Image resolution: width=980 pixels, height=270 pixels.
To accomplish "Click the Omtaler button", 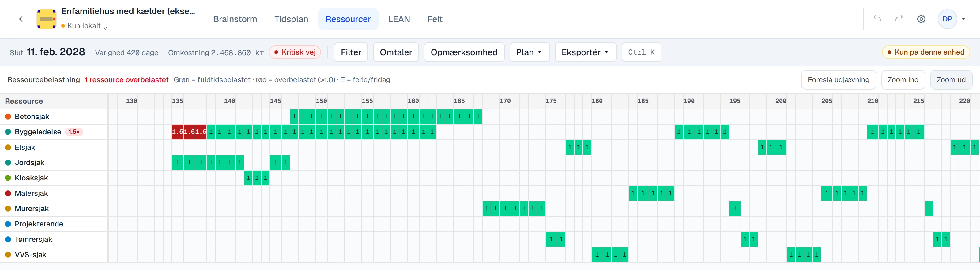I will pyautogui.click(x=396, y=52).
